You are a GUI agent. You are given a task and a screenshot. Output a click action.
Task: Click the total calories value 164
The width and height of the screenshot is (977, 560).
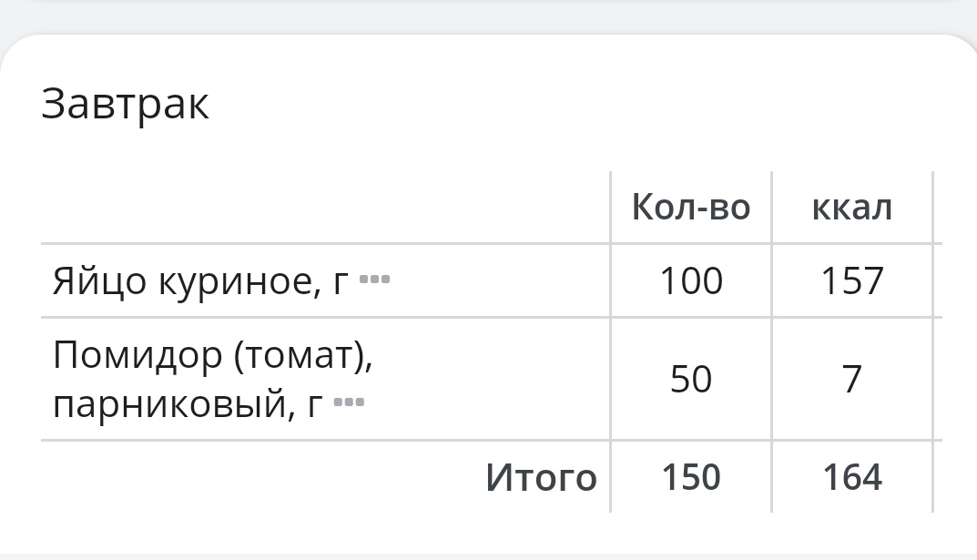852,475
